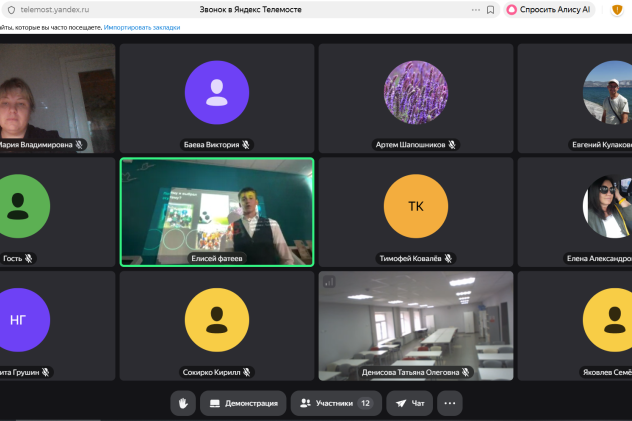The width and height of the screenshot is (632, 421).
Task: Click the bookmark icon in address bar
Action: click(x=490, y=10)
